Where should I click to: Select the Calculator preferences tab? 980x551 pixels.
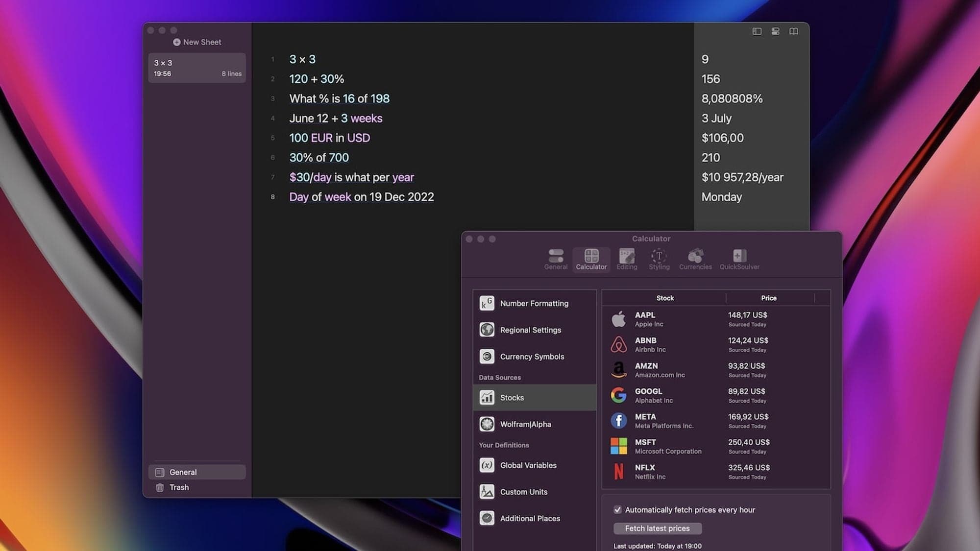(591, 259)
